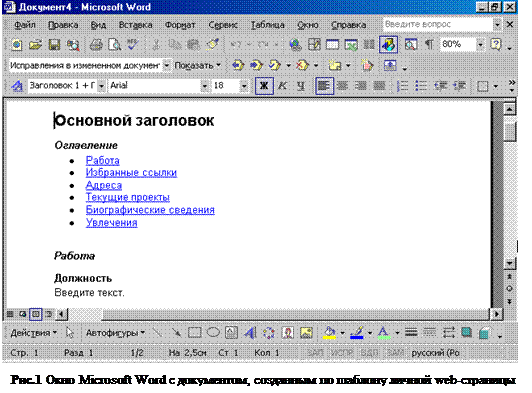532x393 pixels.
Task: Toggle Italic formatting (К)
Action: coord(282,86)
